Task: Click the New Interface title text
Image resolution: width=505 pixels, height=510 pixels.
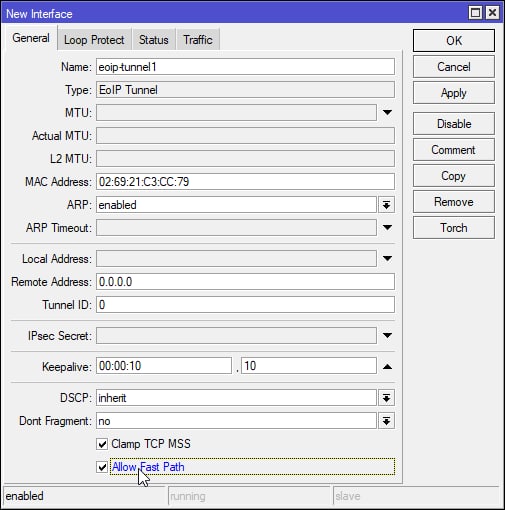Action: click(39, 14)
